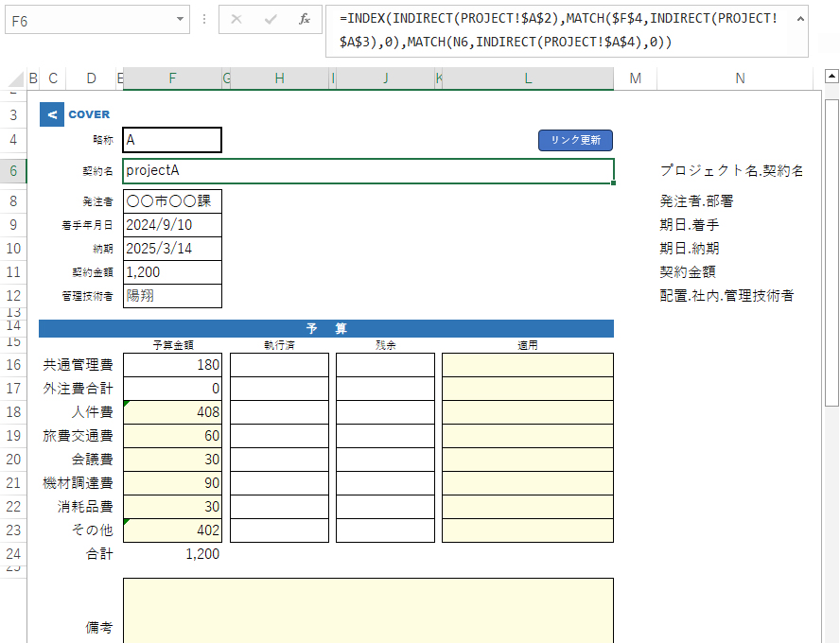Click the Cancel X icon in formula bar
Viewport: 840px width, 643px height.
click(236, 19)
